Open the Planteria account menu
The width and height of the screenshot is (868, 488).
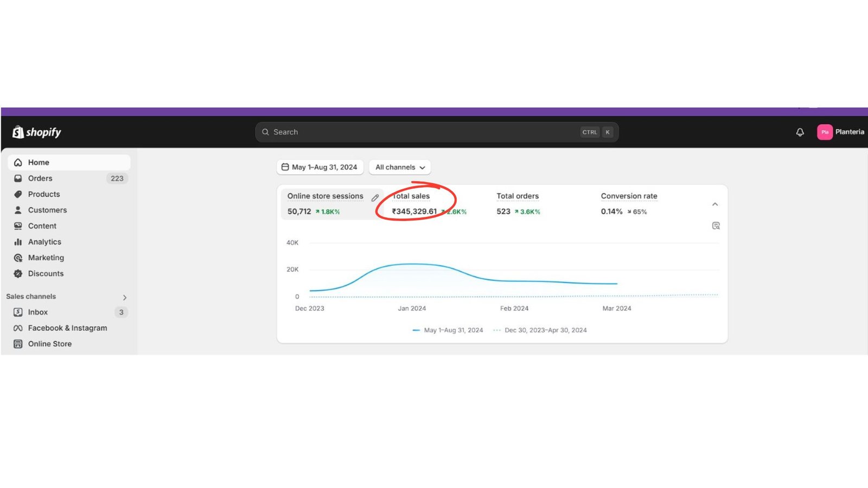[x=841, y=132]
